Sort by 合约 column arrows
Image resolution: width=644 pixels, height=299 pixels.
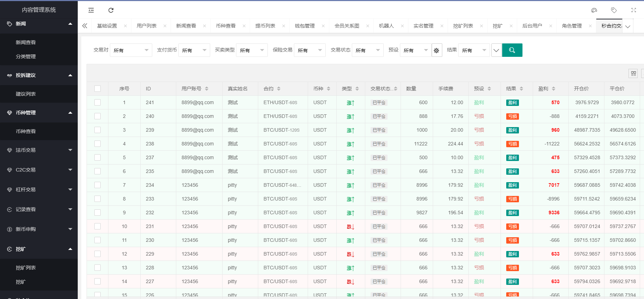click(x=279, y=89)
